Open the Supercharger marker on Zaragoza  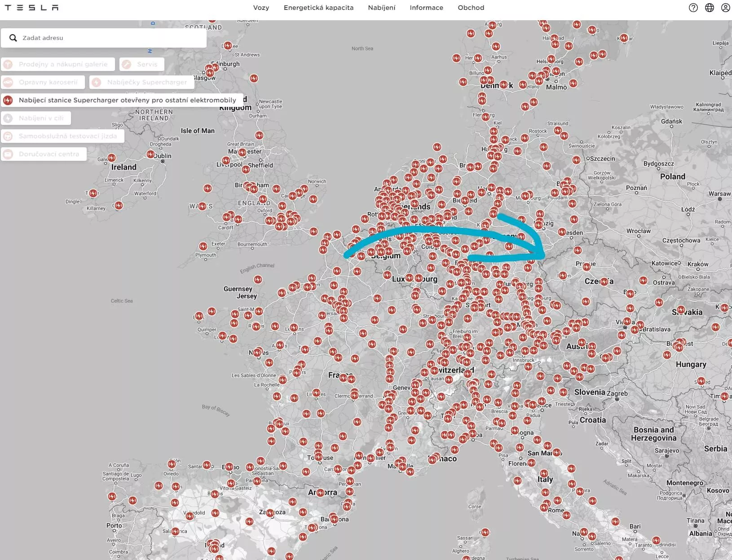270,512
